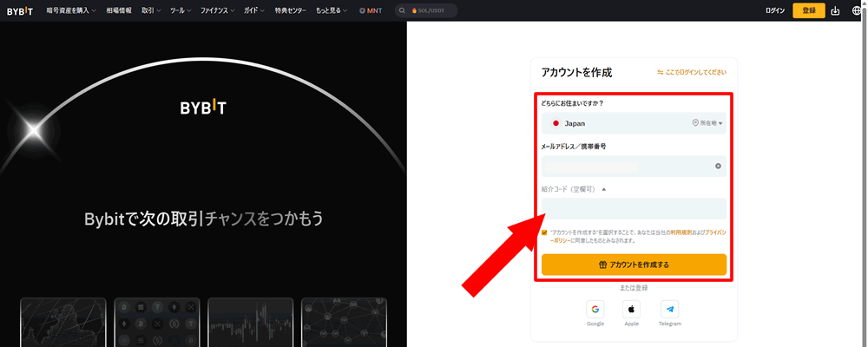Click the yellow 登録 button
The height and width of the screenshot is (347, 868).
[809, 10]
